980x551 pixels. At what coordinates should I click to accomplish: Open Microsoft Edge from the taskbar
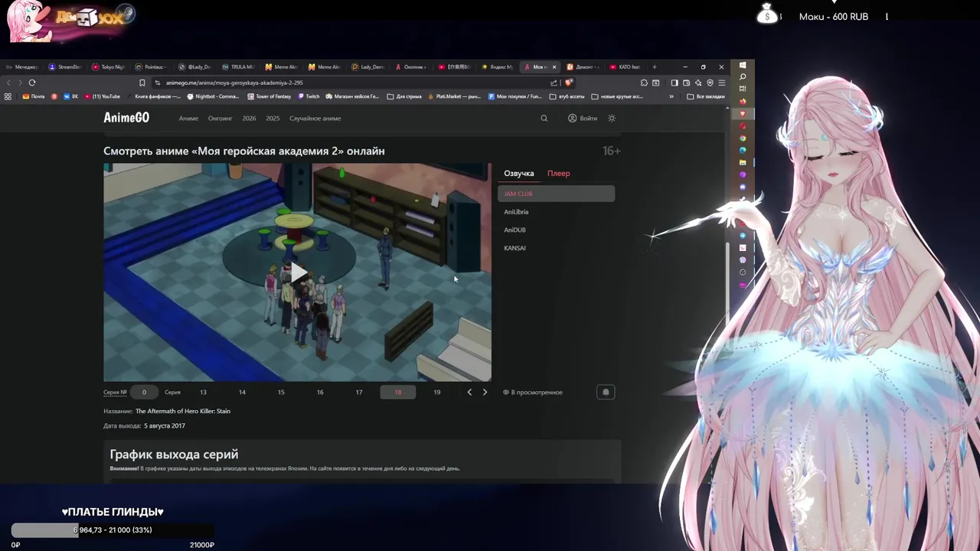743,150
